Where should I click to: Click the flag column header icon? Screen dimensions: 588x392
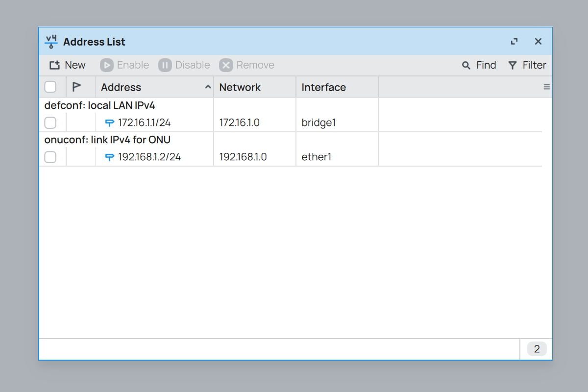[76, 87]
